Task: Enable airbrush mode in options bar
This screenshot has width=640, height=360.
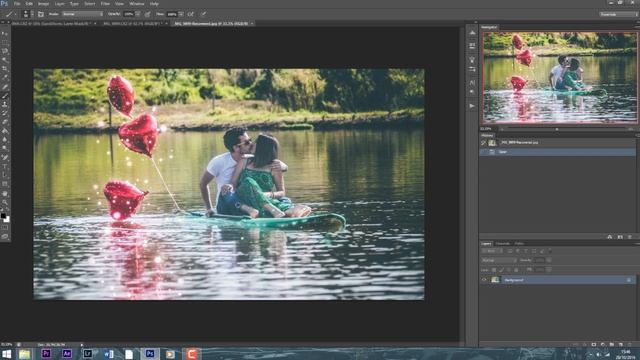Action: 191,14
